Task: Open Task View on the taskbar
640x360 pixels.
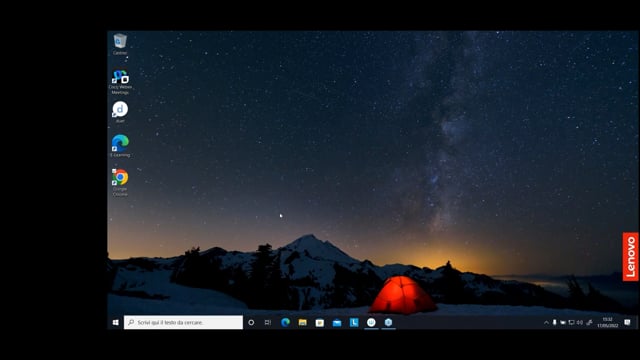Action: click(x=268, y=322)
